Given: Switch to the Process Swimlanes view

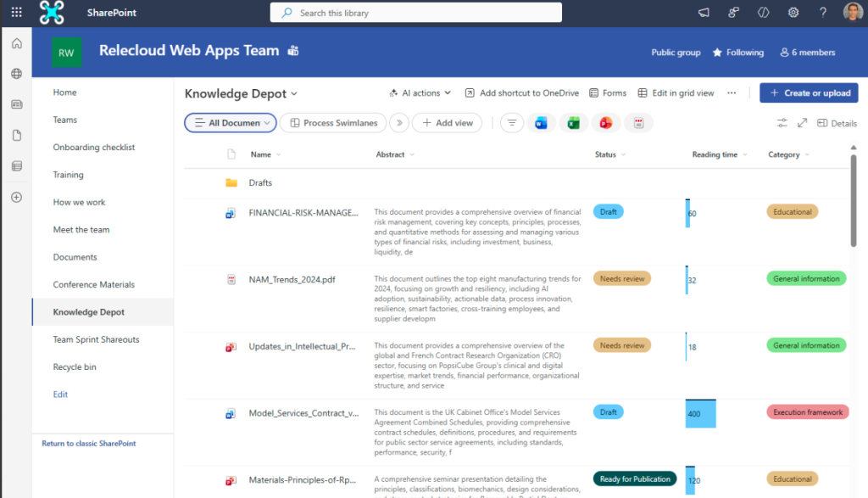Looking at the screenshot, I should [x=333, y=123].
